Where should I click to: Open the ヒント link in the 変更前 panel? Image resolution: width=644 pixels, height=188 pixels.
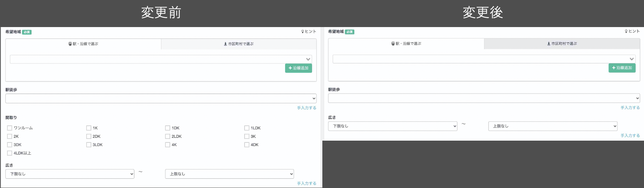(309, 32)
